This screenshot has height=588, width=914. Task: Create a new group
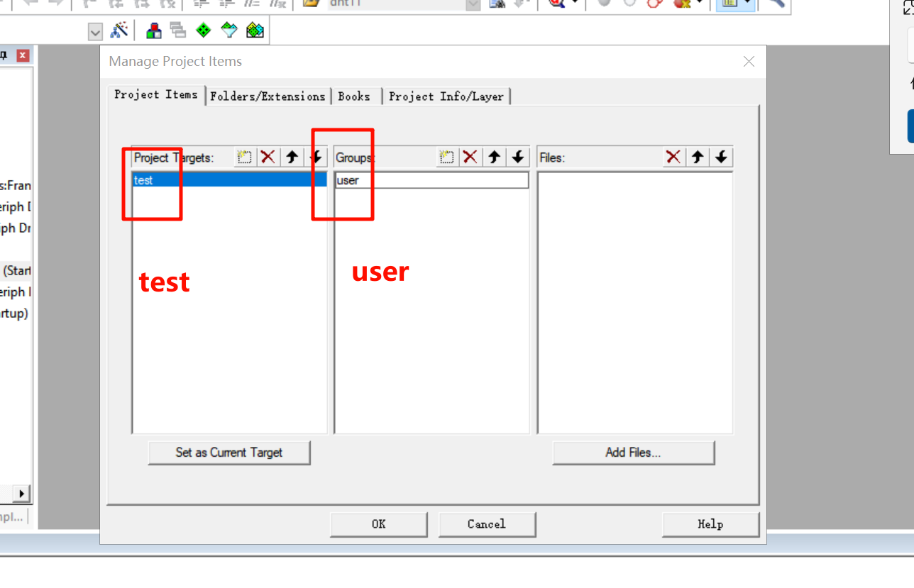(446, 157)
